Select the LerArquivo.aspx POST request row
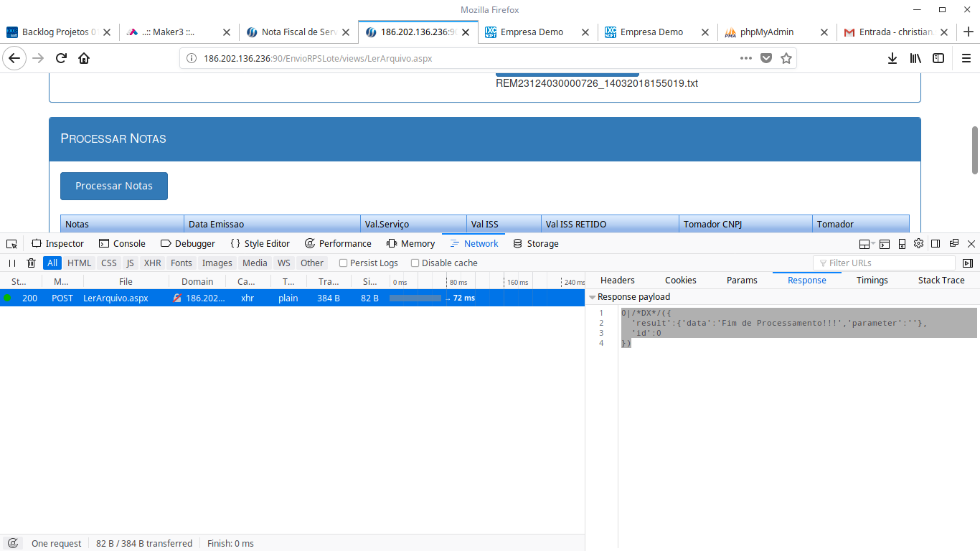The width and height of the screenshot is (980, 551). tap(292, 298)
